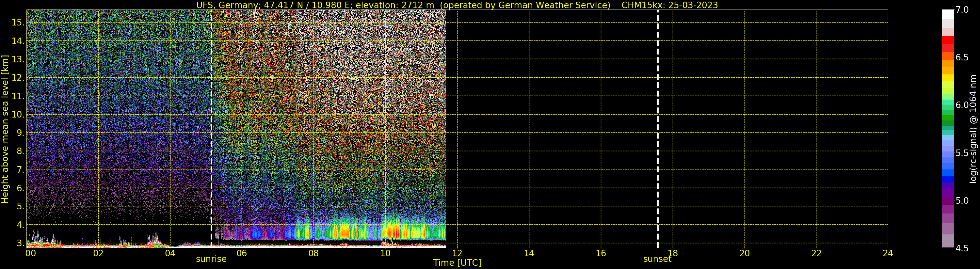Click the white dashed sunrise marker line
The width and height of the screenshot is (980, 269).
click(212, 129)
